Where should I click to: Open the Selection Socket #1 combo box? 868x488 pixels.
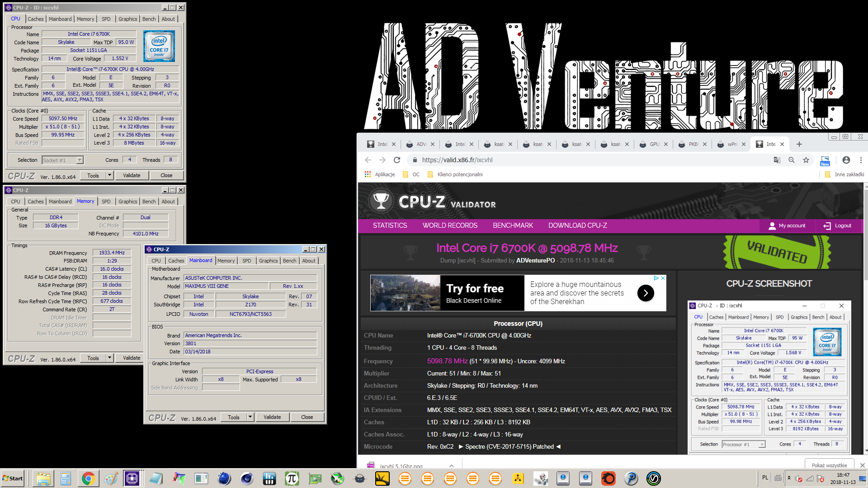(x=63, y=160)
